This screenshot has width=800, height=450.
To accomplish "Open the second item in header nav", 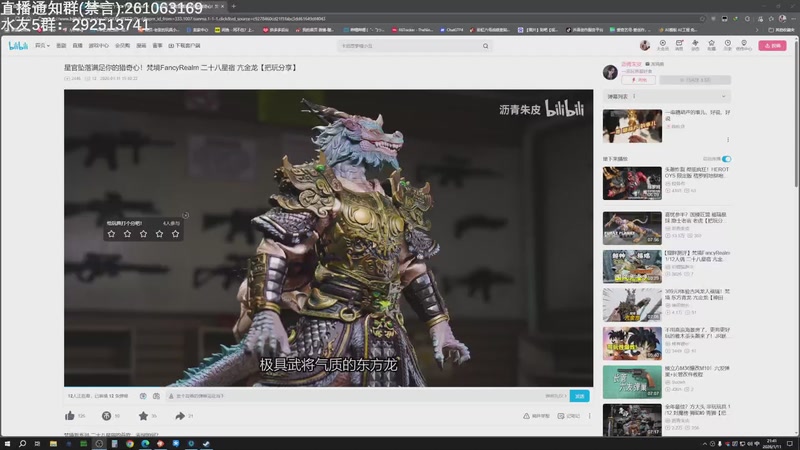I will [61, 46].
